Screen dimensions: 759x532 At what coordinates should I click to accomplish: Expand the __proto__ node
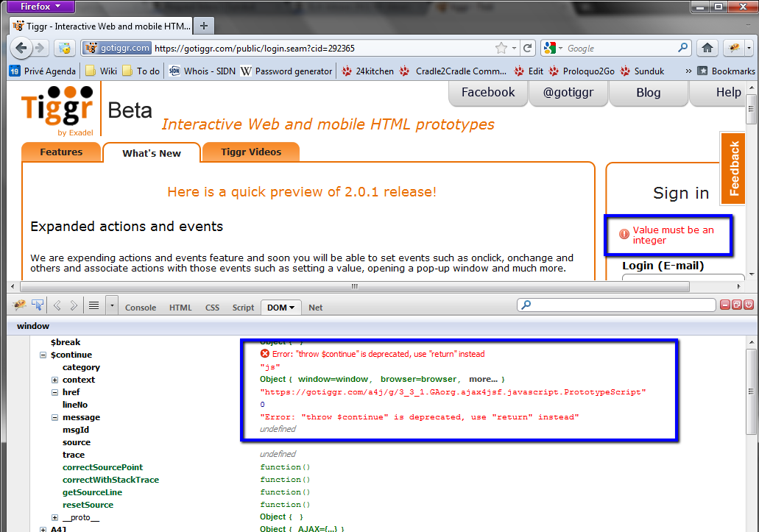[54, 517]
